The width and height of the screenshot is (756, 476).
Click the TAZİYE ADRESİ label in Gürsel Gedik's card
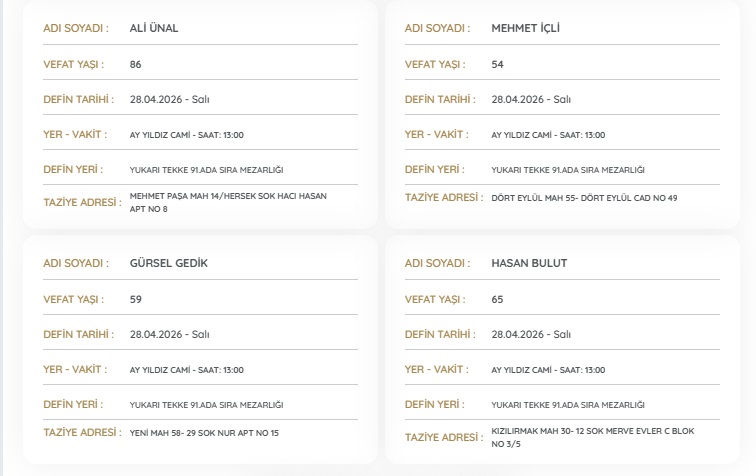(x=81, y=432)
